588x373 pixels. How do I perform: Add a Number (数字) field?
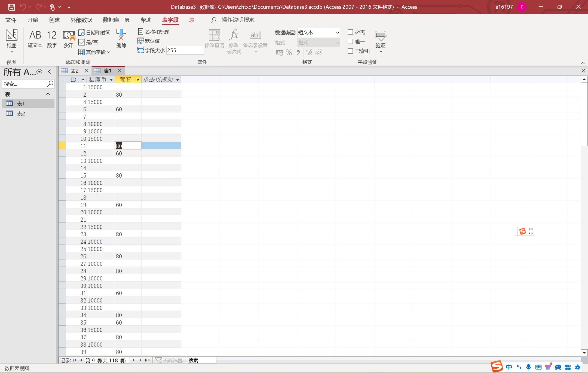click(x=52, y=39)
